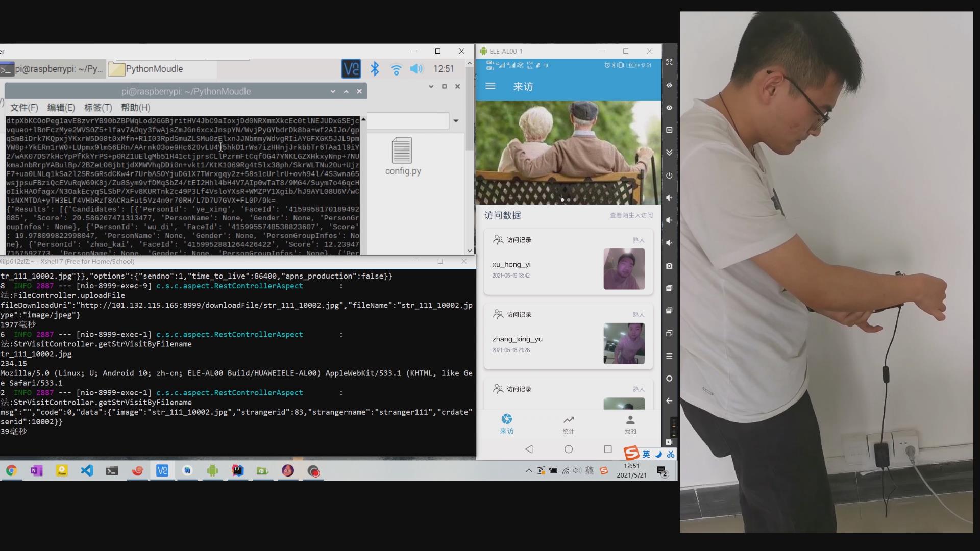Open the hamburger menu in the 来访 app

pos(491,86)
